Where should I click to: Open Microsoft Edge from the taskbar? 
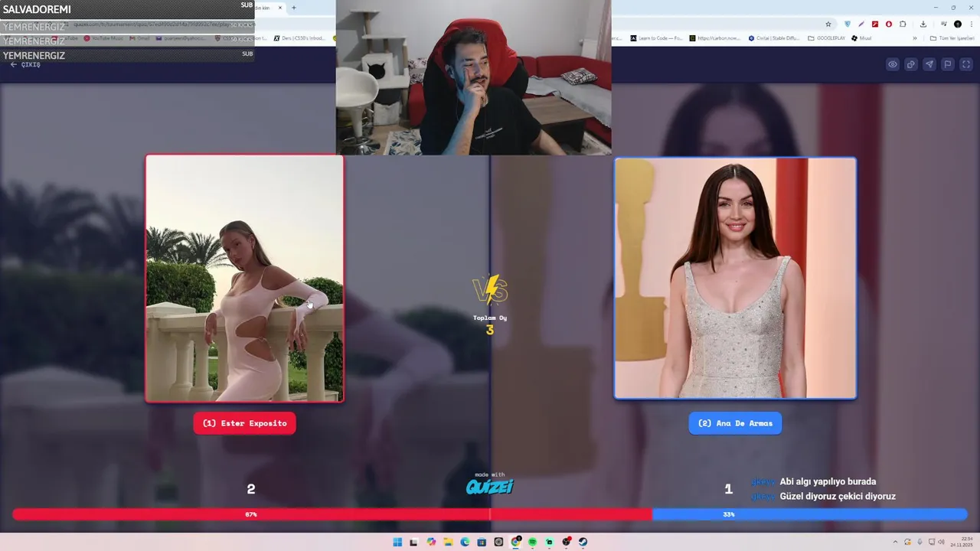click(x=465, y=542)
